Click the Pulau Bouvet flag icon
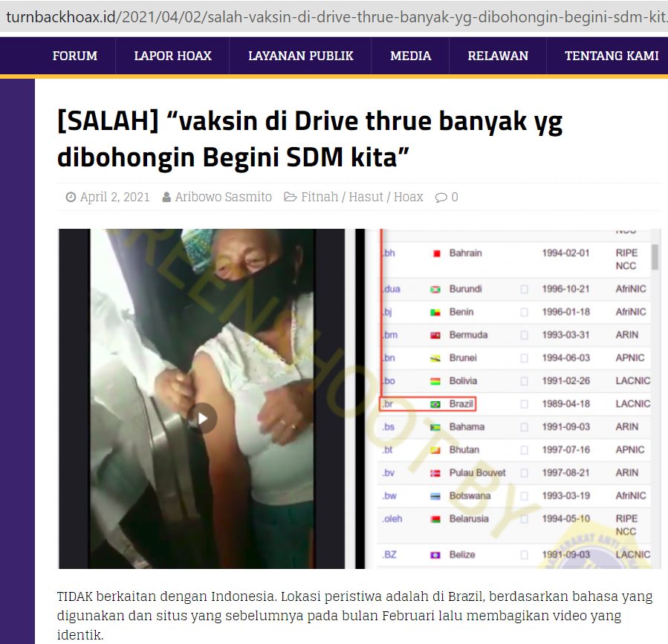668x644 pixels. 435,473
